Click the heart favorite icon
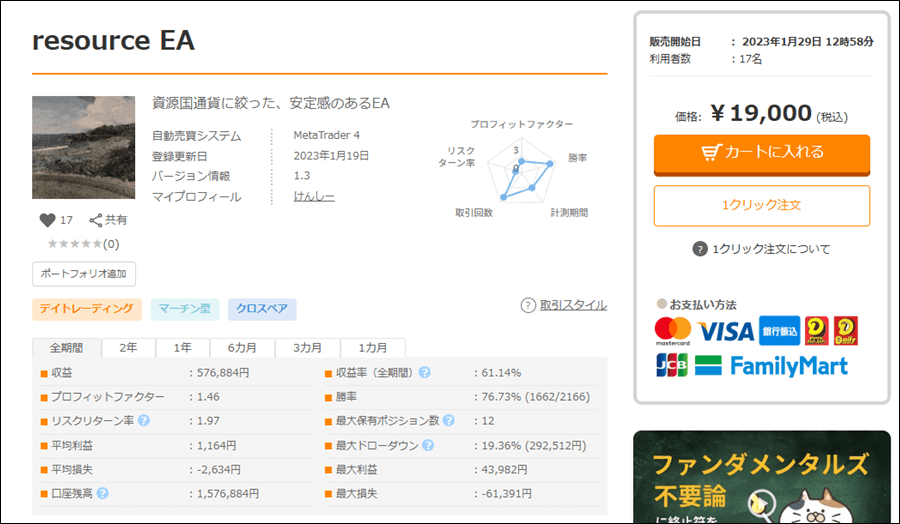 [x=47, y=220]
